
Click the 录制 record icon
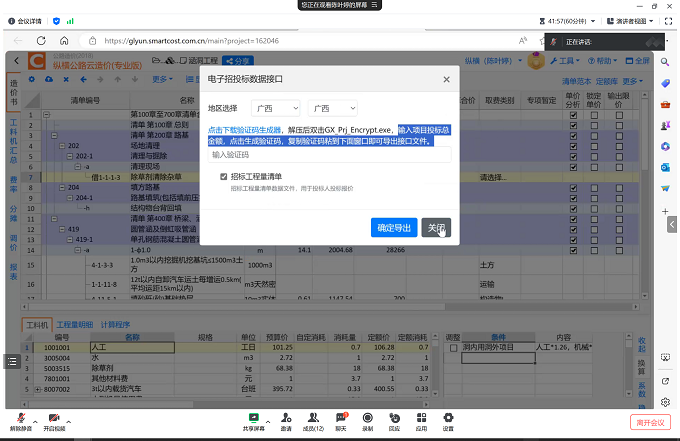point(367,418)
